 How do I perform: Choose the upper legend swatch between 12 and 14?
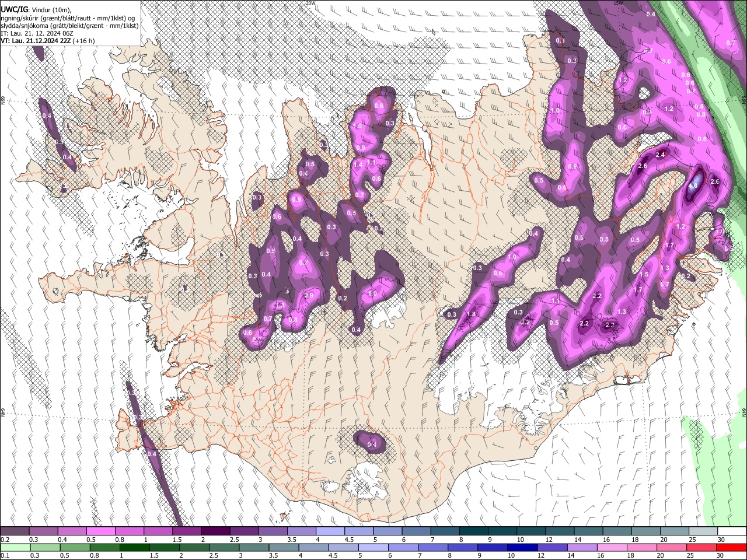click(x=560, y=531)
